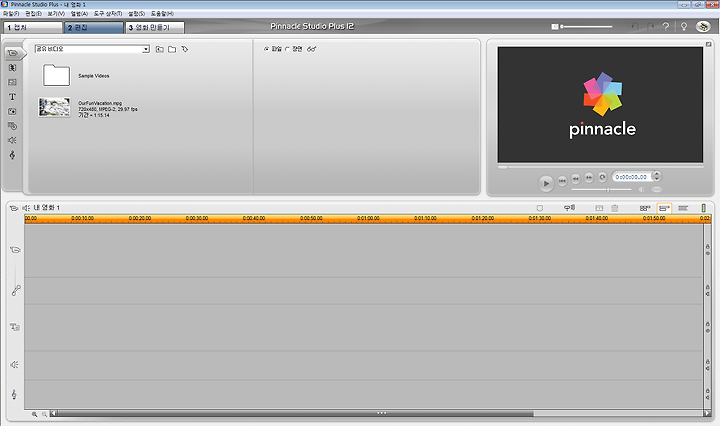Open help with the question mark icon
The height and width of the screenshot is (426, 720).
(x=666, y=27)
